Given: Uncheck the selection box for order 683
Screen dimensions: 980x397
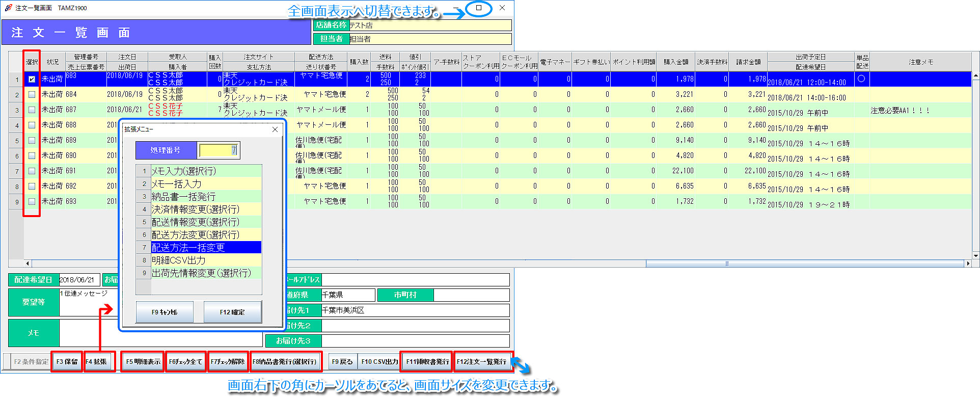Looking at the screenshot, I should pyautogui.click(x=32, y=80).
